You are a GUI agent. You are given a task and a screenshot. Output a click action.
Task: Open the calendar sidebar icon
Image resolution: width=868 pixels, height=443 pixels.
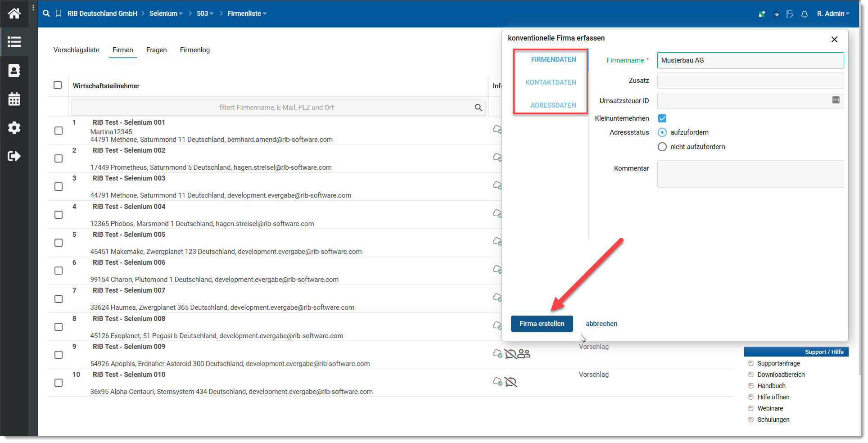pyautogui.click(x=14, y=99)
